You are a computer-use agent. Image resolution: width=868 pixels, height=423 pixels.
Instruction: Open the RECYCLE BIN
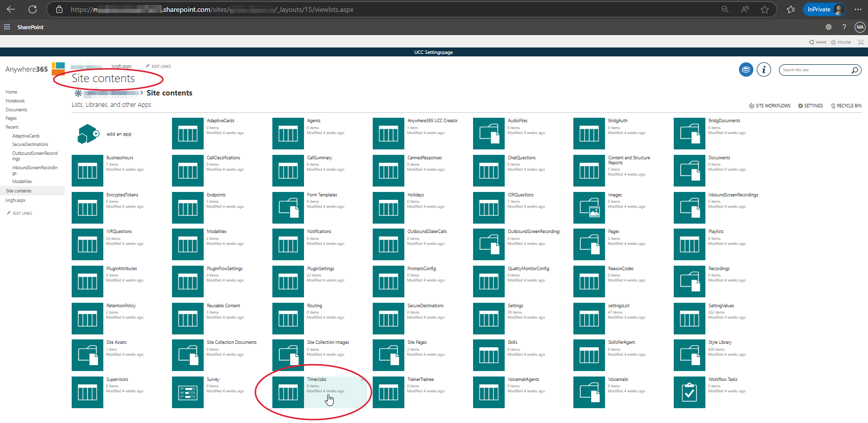(846, 106)
